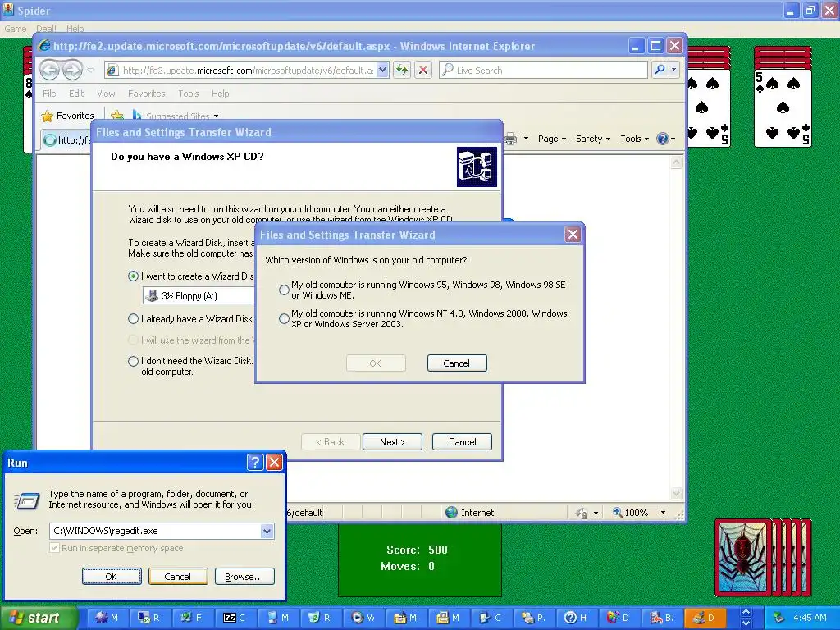
Task: Click the red Stop loading icon
Action: tap(423, 70)
